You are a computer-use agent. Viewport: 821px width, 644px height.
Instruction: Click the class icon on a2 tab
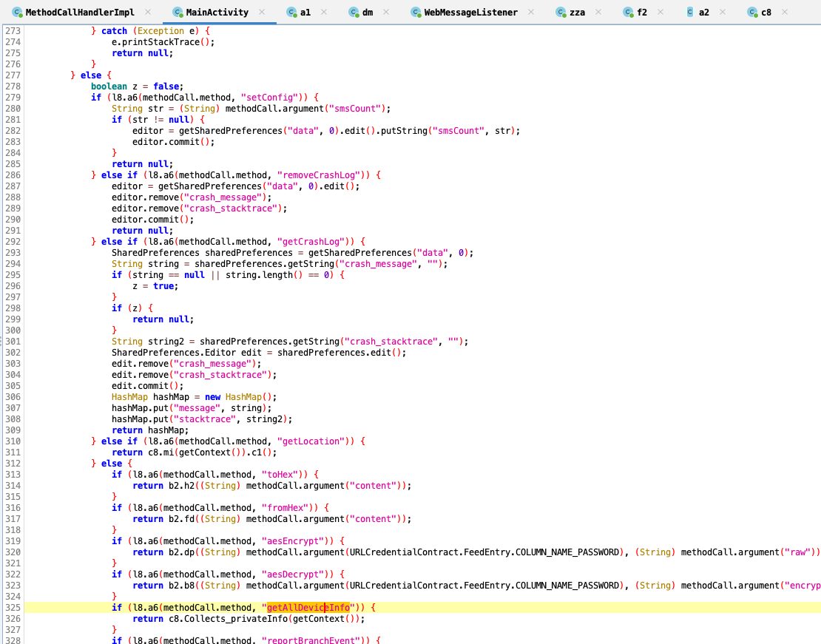(690, 12)
